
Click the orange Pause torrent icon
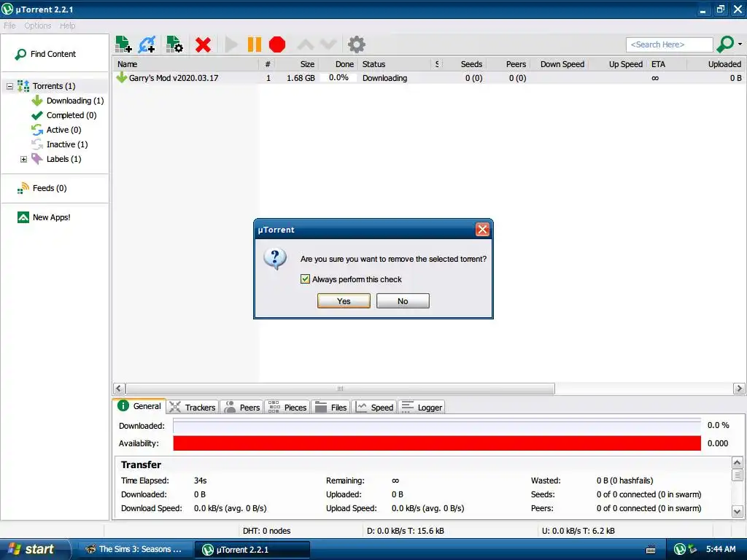[x=255, y=44]
